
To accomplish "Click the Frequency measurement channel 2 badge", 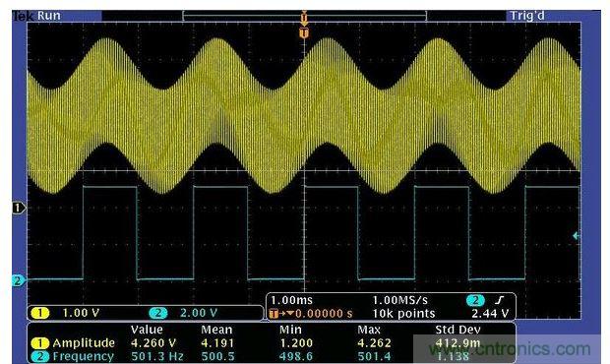I will [40, 356].
